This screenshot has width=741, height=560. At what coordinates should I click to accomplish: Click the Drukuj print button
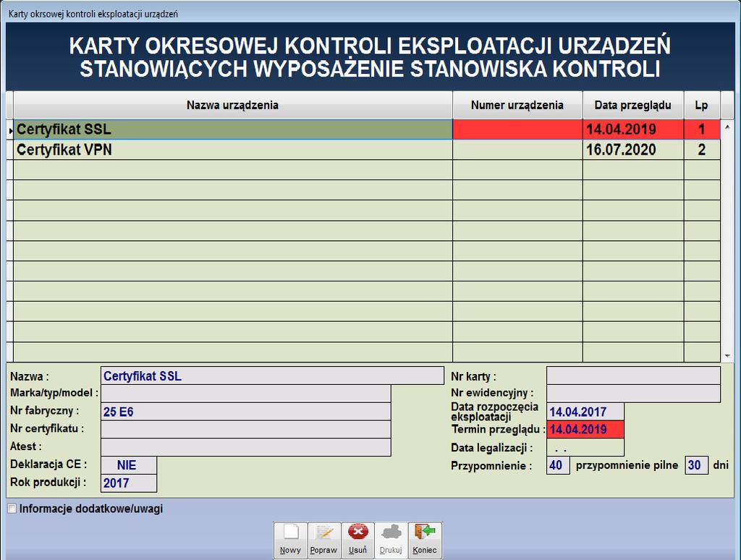click(391, 540)
